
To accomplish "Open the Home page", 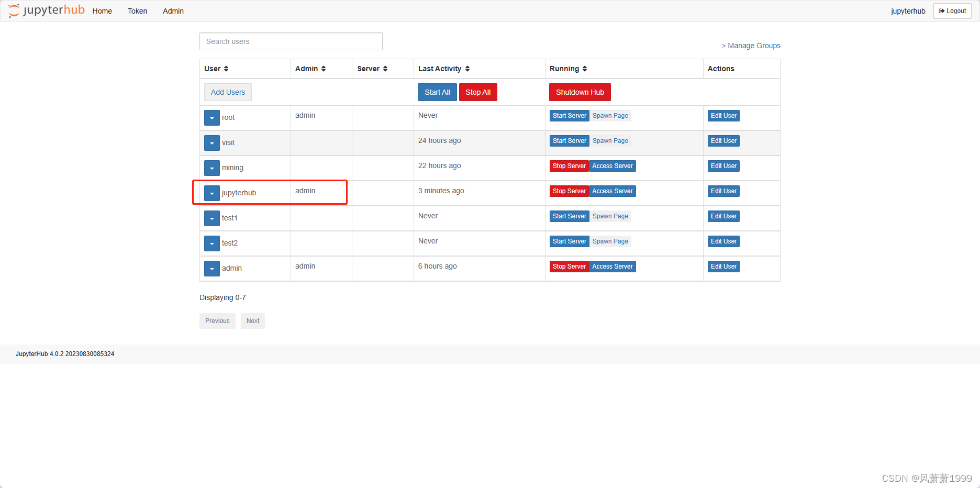I will 102,11.
